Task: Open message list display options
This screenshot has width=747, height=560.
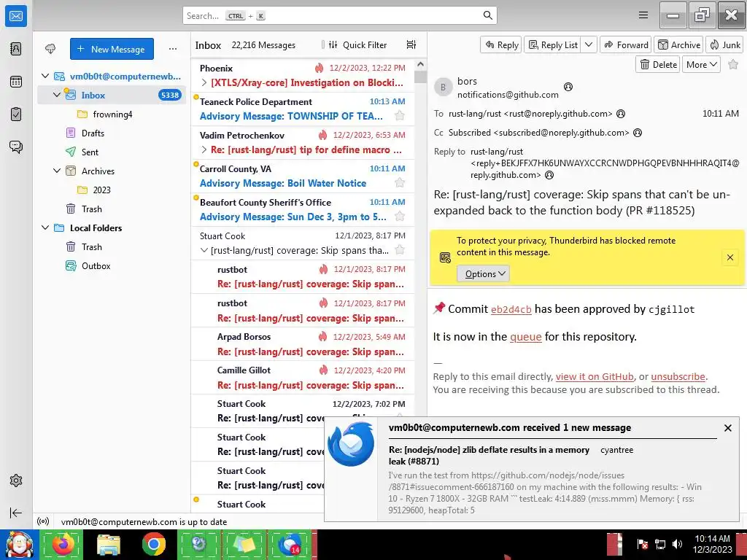Action: pos(411,44)
